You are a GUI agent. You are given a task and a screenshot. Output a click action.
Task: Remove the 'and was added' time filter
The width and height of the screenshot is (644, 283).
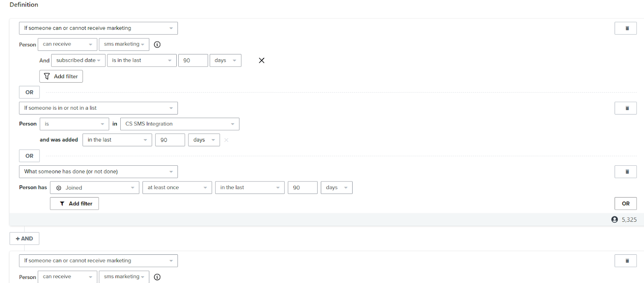point(226,140)
